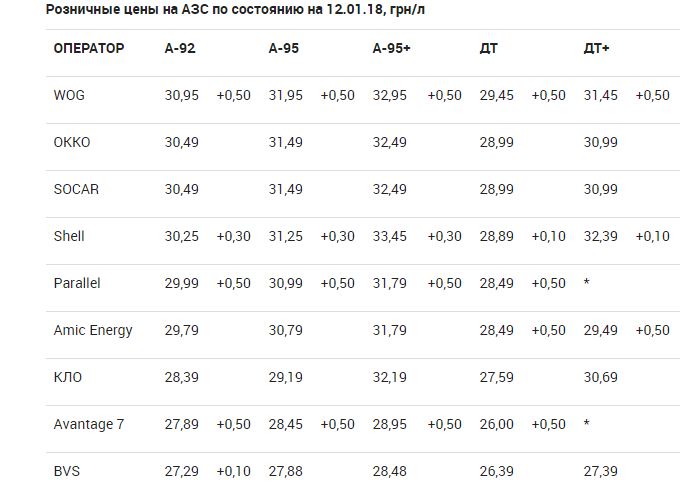Select КЛО's ДТ+ price 30,69

point(601,377)
